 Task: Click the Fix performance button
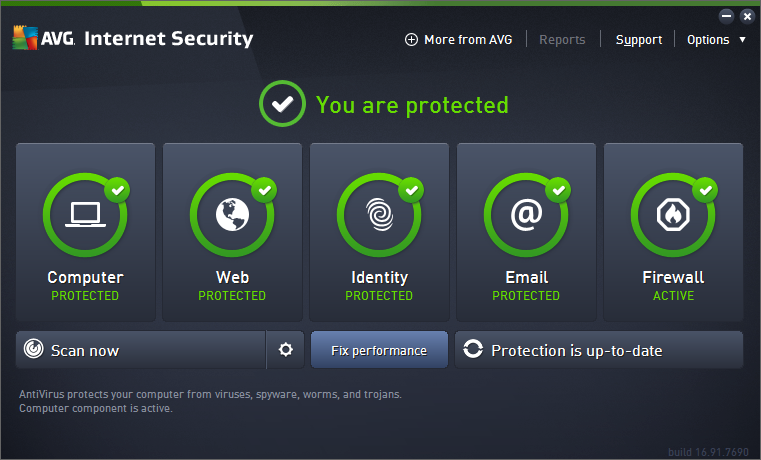(379, 350)
